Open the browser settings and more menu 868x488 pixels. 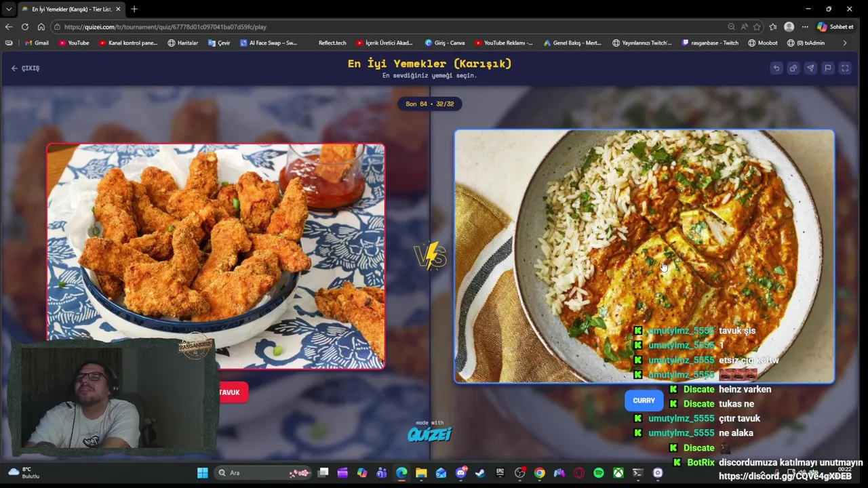click(x=805, y=26)
